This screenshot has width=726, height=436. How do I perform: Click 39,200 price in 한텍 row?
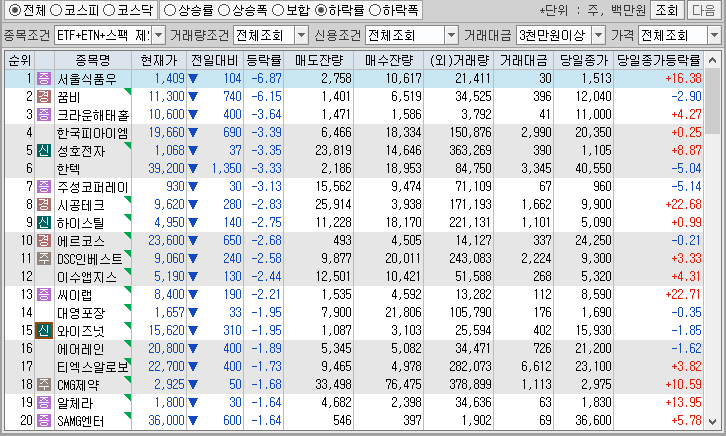pyautogui.click(x=166, y=168)
